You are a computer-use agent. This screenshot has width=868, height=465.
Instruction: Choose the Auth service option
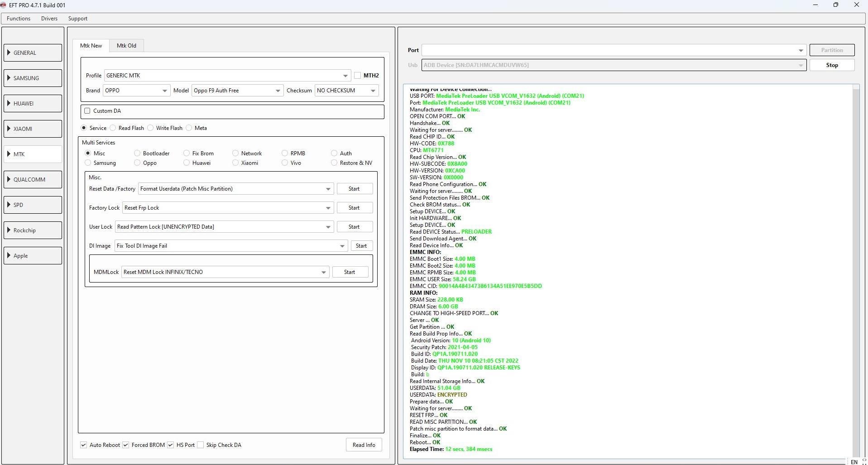pyautogui.click(x=334, y=153)
